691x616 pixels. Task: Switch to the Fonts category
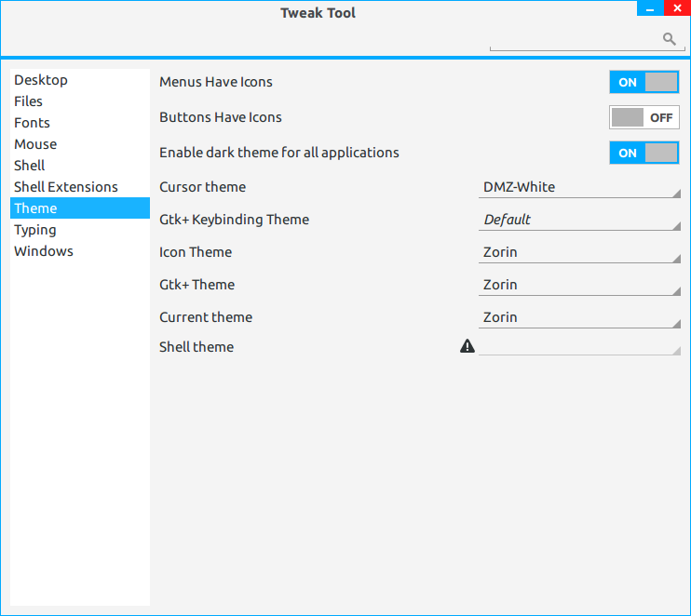33,123
